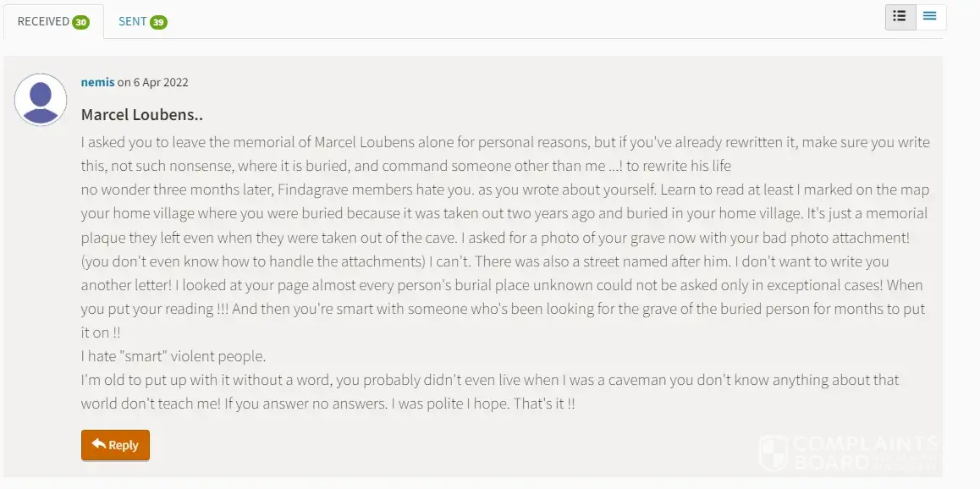The image size is (980, 489).
Task: Click the green 39 sent count badge
Action: [x=158, y=22]
